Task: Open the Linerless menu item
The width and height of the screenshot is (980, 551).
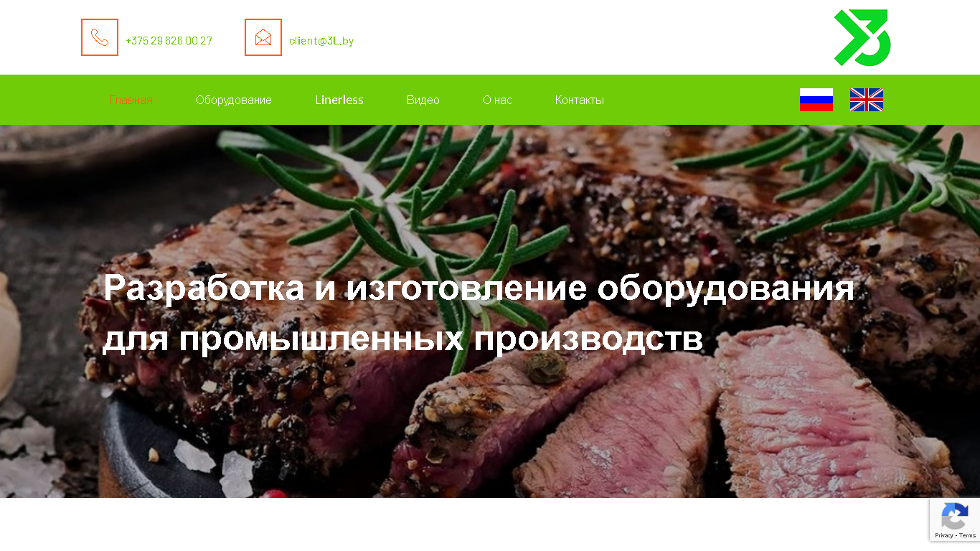Action: point(339,100)
